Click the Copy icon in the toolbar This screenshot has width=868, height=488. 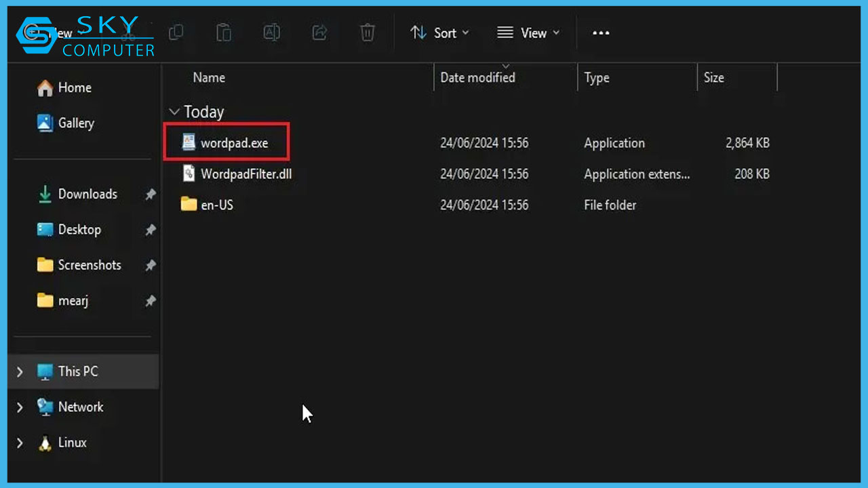tap(176, 33)
